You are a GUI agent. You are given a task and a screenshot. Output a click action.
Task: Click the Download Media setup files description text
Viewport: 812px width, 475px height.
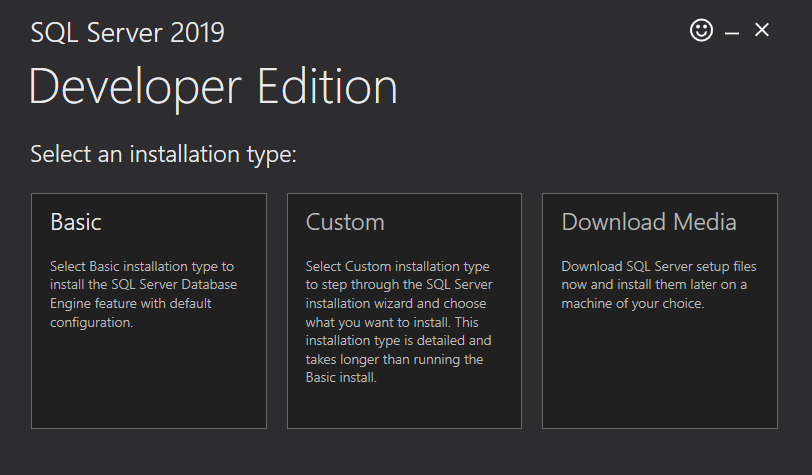tap(659, 285)
